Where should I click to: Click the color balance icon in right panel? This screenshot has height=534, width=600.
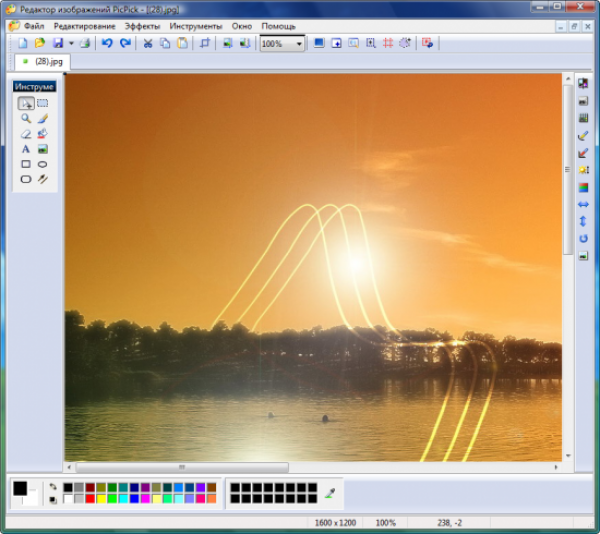tap(583, 187)
